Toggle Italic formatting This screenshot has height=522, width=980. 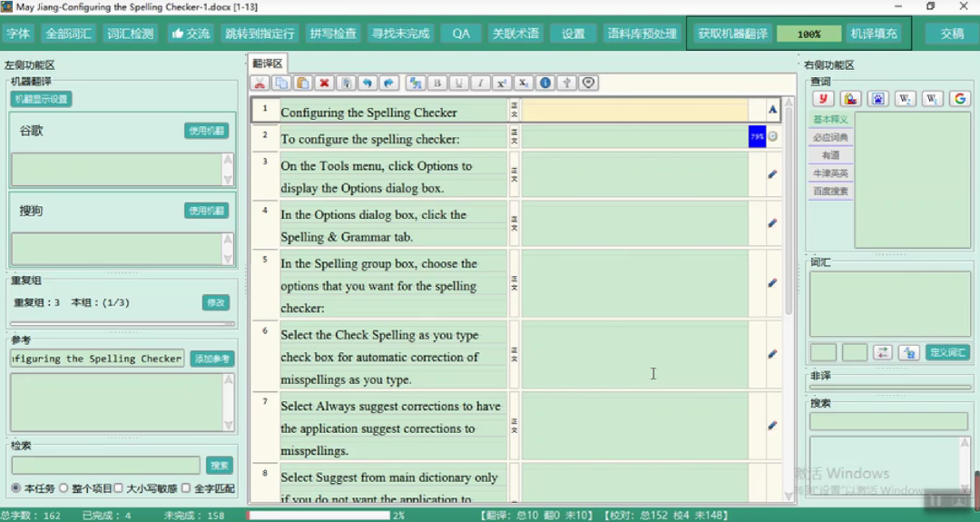point(480,84)
